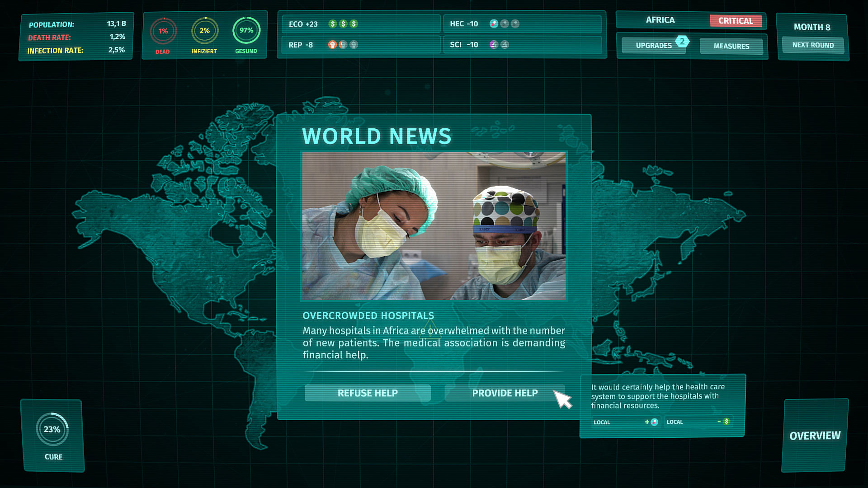868x488 pixels.
Task: Click the active pill icon in HEC row
Action: [494, 23]
